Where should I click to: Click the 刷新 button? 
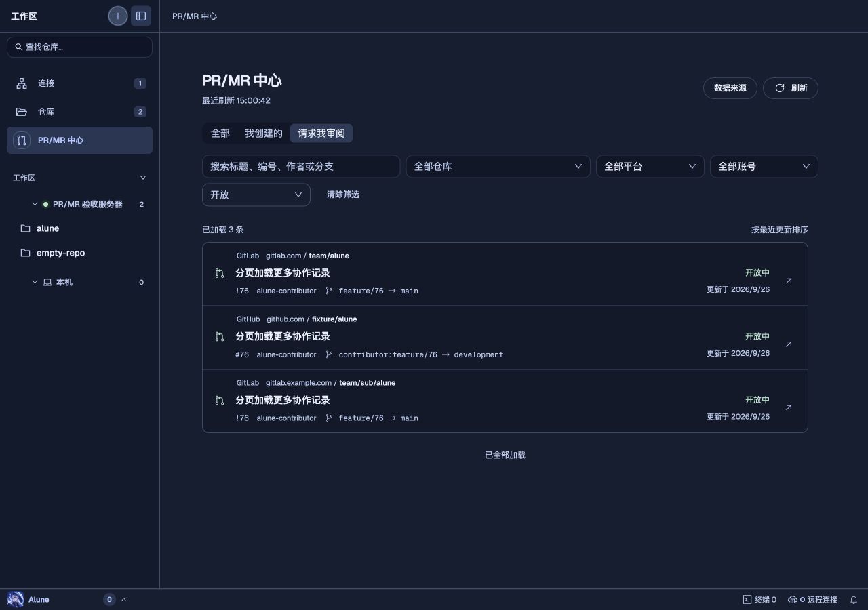[x=791, y=88]
